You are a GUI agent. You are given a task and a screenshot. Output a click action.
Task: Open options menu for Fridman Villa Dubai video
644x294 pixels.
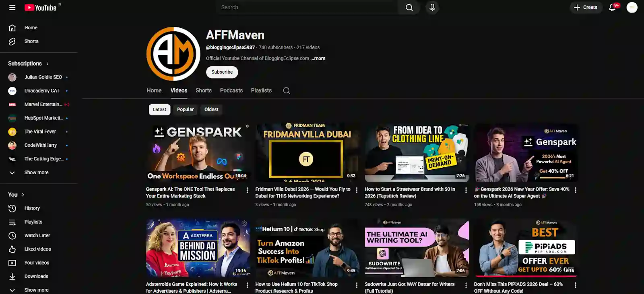(x=357, y=190)
